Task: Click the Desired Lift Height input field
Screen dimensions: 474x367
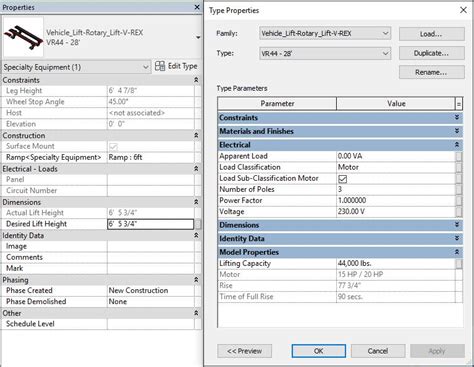Action: pos(151,224)
